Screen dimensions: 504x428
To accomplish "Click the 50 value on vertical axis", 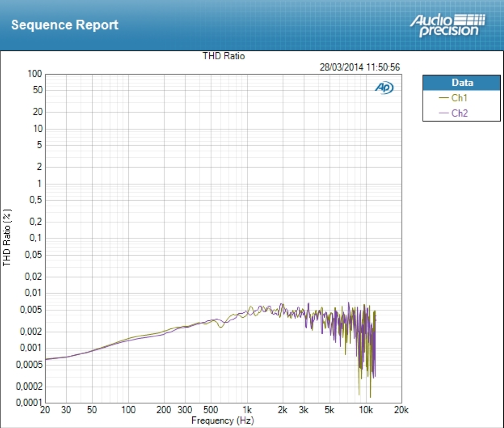I will [38, 90].
